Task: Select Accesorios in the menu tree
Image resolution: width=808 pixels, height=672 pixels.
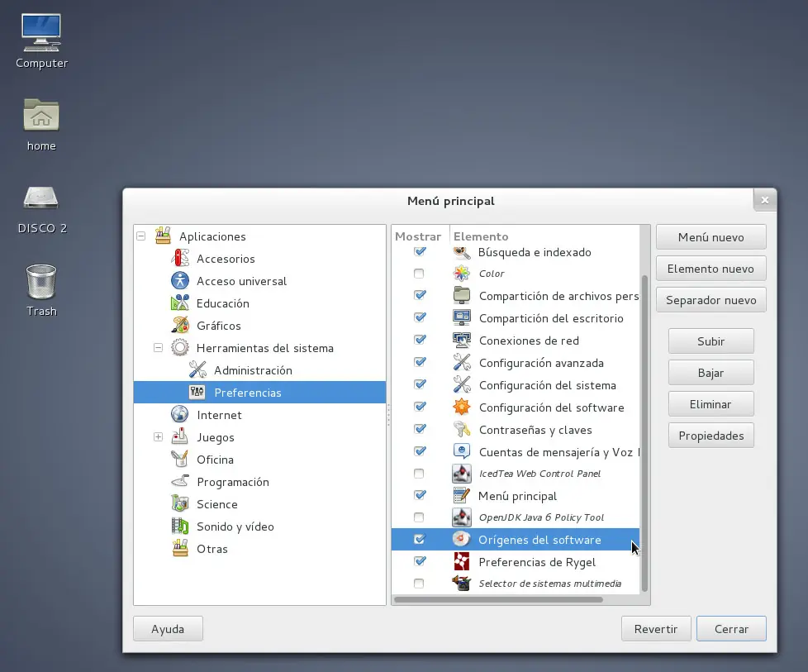Action: pyautogui.click(x=226, y=259)
